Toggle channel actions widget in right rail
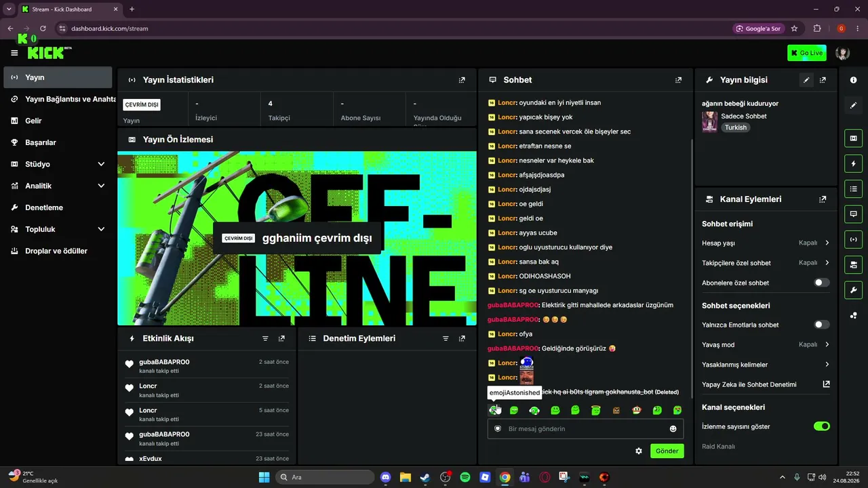This screenshot has width=868, height=488. 853,264
